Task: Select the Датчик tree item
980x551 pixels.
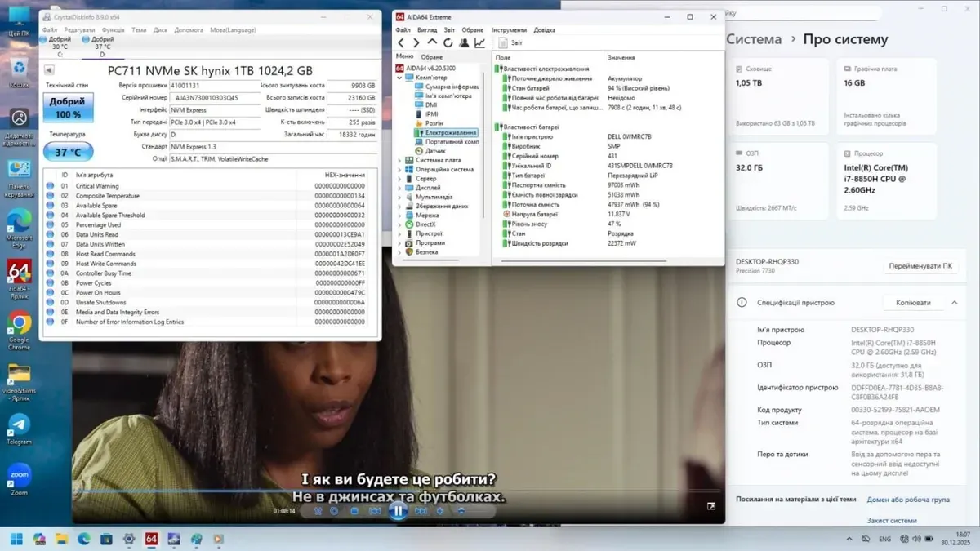Action: (x=435, y=151)
